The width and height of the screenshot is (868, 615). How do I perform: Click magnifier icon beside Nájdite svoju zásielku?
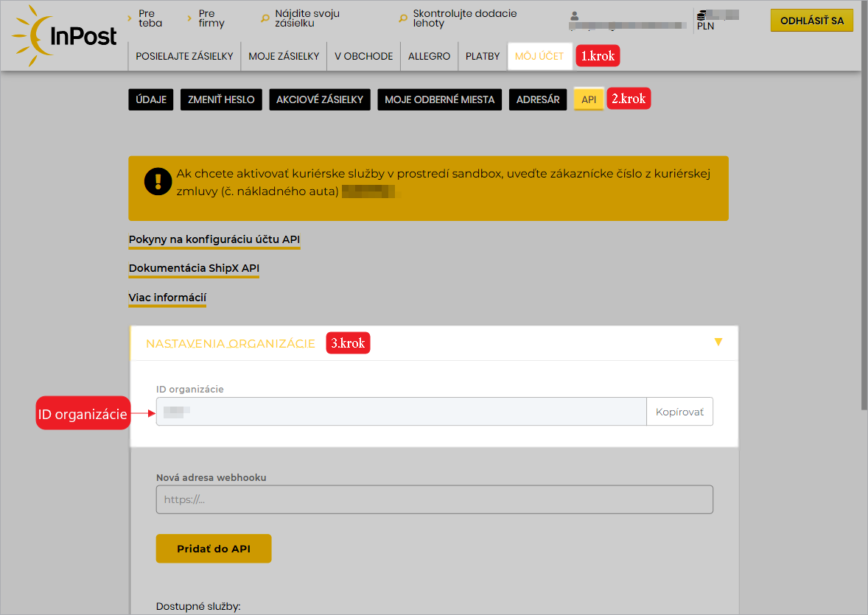point(265,18)
